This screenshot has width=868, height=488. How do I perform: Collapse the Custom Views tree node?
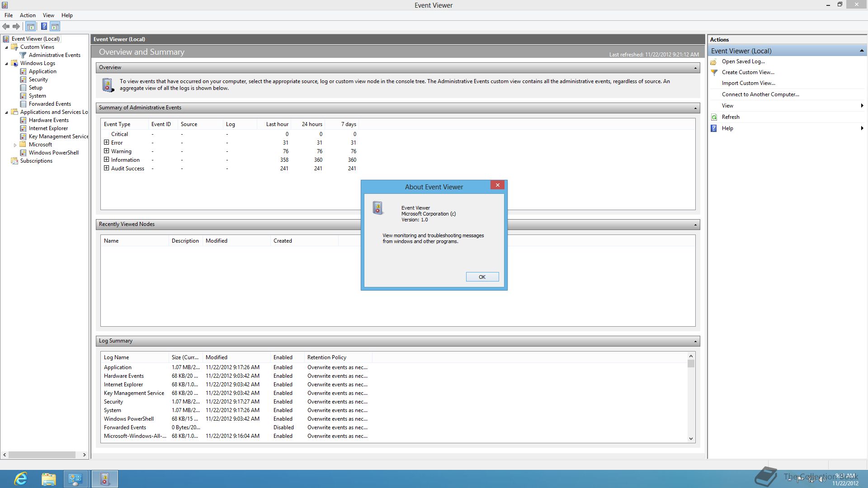click(6, 47)
